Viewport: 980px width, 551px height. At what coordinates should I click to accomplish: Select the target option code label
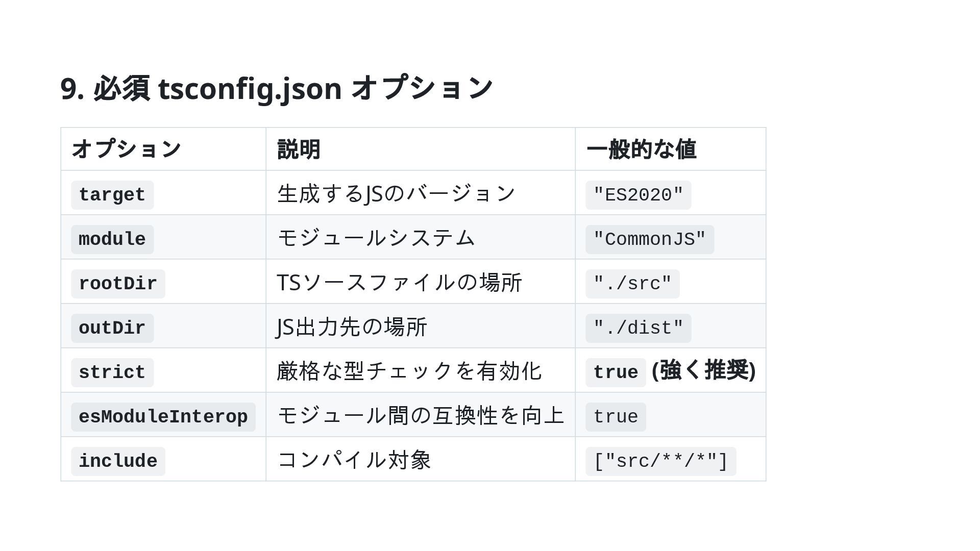[x=112, y=195]
